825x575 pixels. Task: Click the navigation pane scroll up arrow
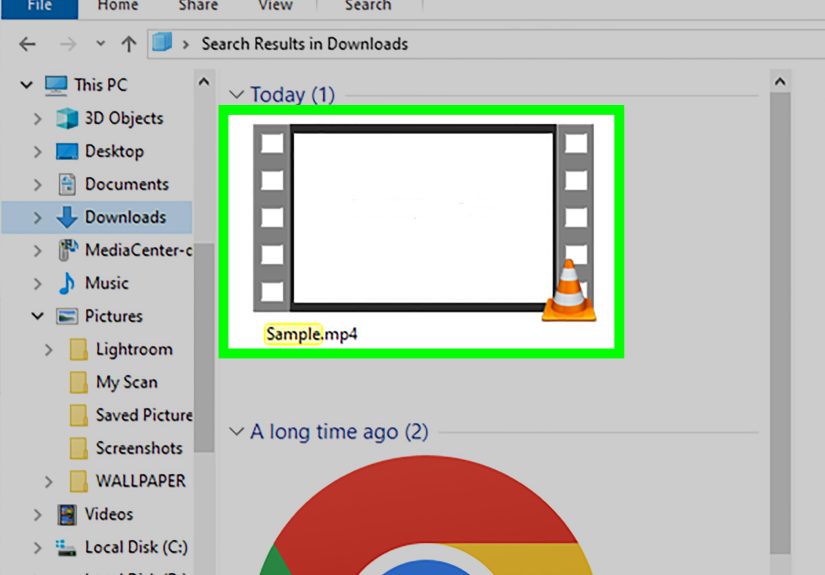tap(204, 82)
